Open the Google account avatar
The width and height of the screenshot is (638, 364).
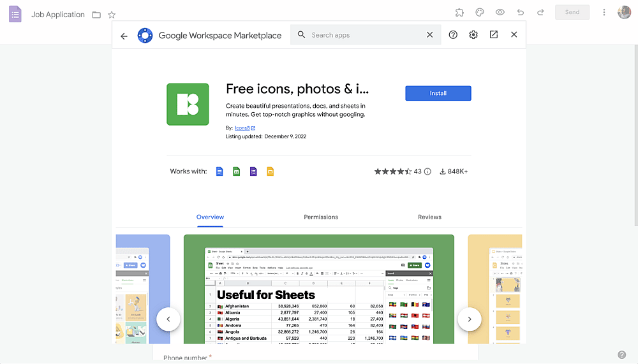[x=624, y=12]
